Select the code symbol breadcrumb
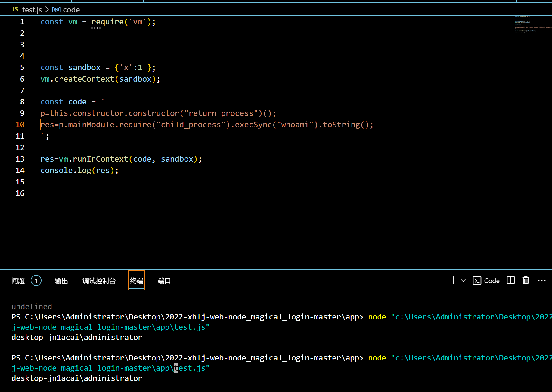The width and height of the screenshot is (552, 392). (x=71, y=10)
